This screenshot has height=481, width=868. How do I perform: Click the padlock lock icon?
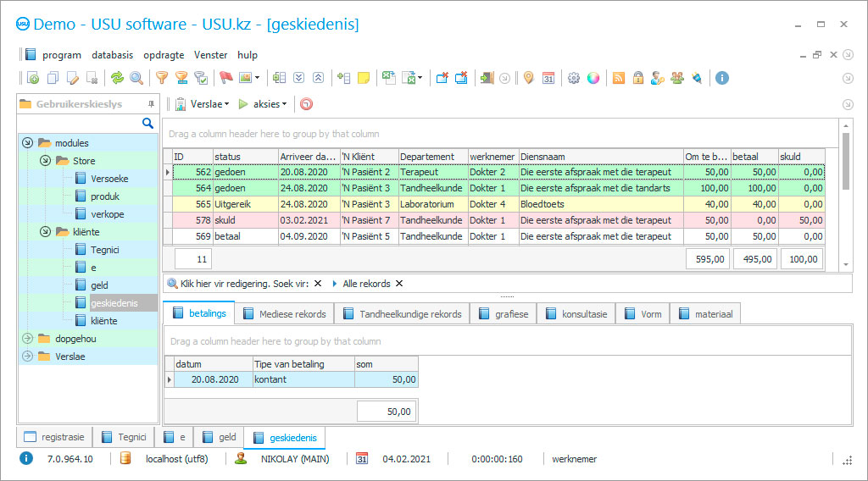click(637, 78)
